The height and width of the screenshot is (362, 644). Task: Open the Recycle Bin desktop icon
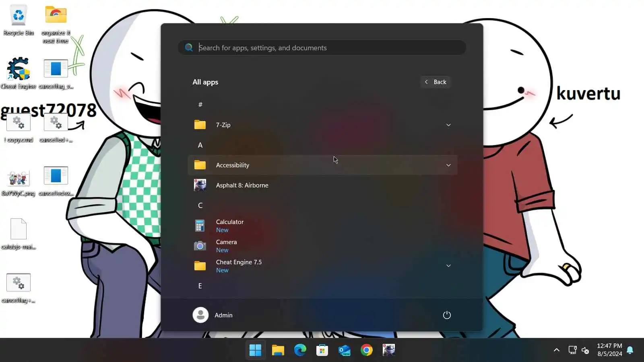[x=19, y=20]
